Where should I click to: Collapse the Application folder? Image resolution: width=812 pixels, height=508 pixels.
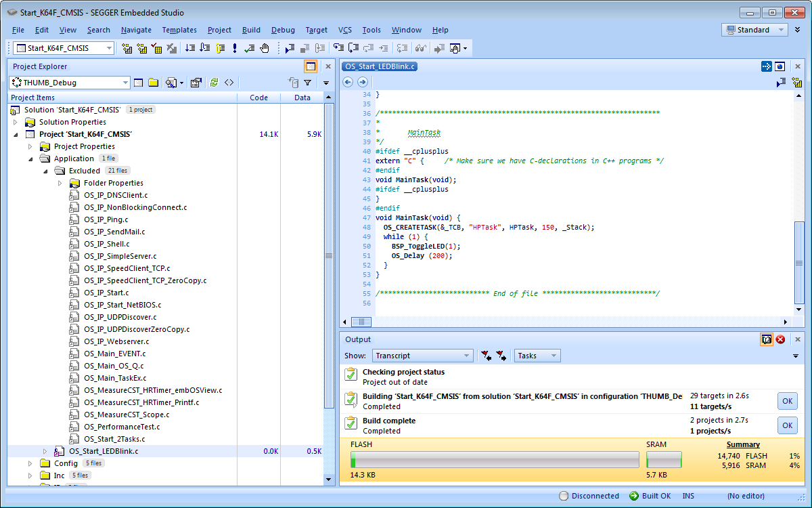pyautogui.click(x=30, y=158)
